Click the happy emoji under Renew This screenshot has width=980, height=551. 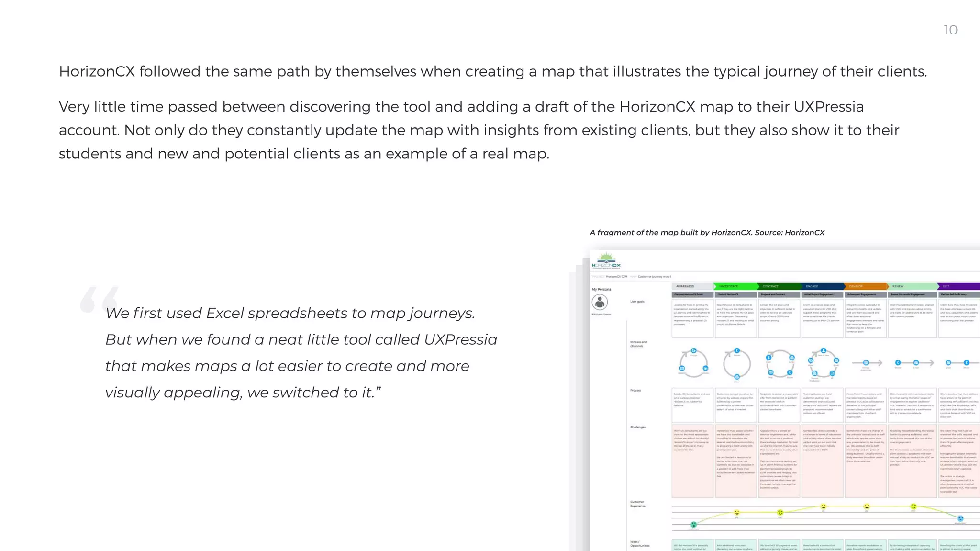913,506
